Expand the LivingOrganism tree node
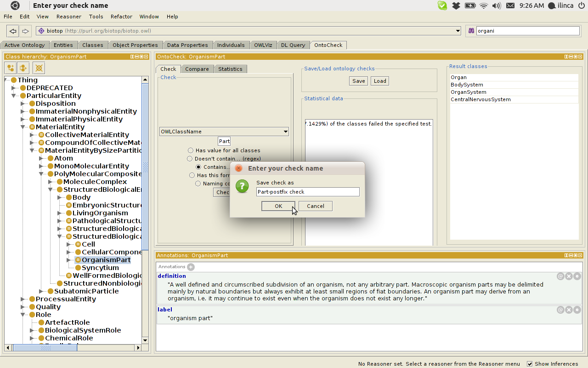Screen dimensions: 588x368 click(x=60, y=213)
